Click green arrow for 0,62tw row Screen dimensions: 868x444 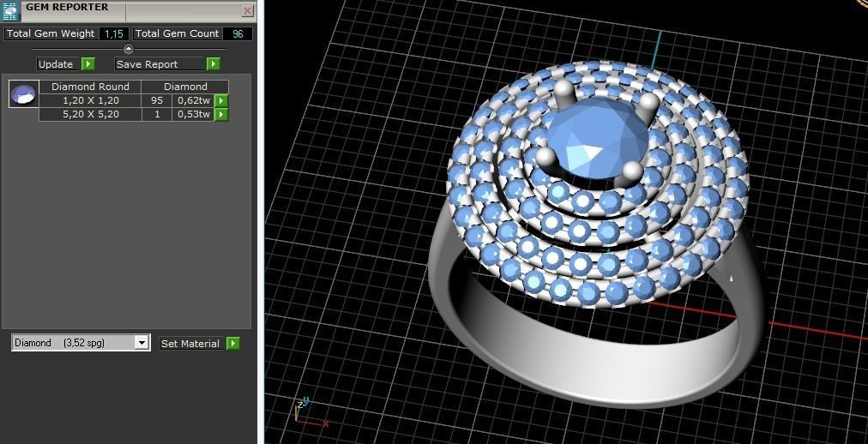221,100
